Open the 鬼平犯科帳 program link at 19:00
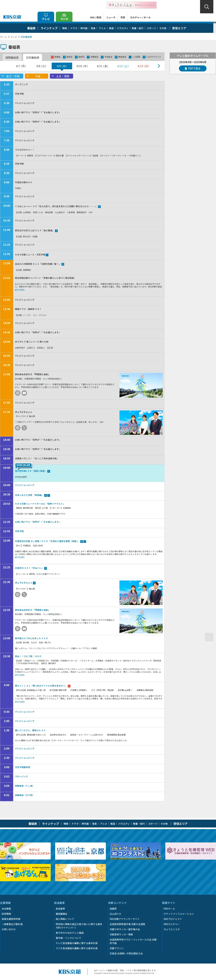 point(30,471)
